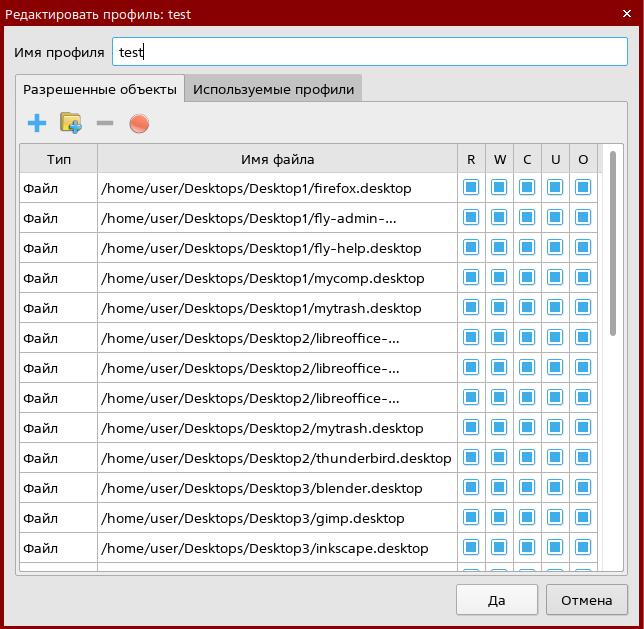Viewport: 644px width, 629px height.
Task: Toggle C checkbox for thunderbird.desktop
Action: 527,458
